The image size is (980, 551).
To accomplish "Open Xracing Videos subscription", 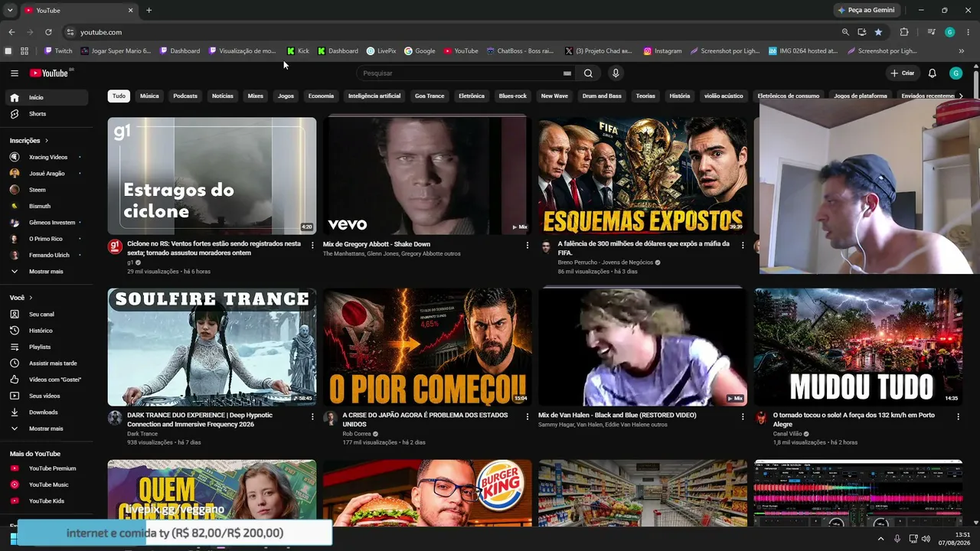I will pos(47,158).
